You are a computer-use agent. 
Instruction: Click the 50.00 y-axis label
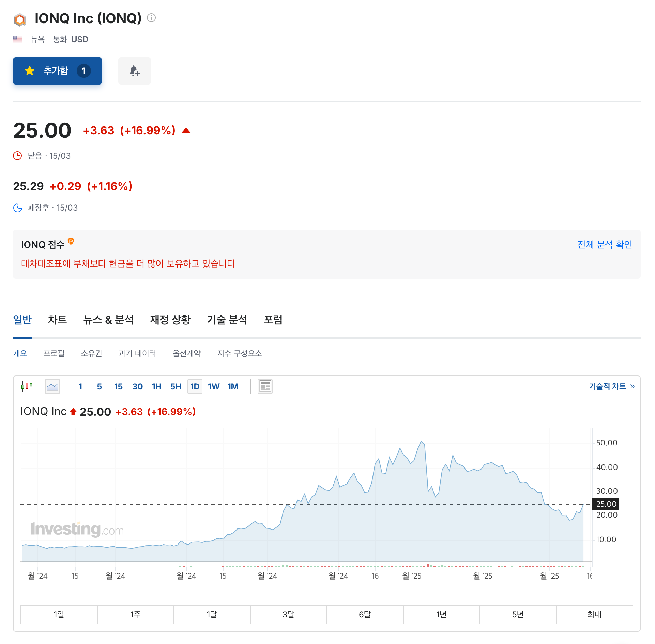(x=607, y=443)
